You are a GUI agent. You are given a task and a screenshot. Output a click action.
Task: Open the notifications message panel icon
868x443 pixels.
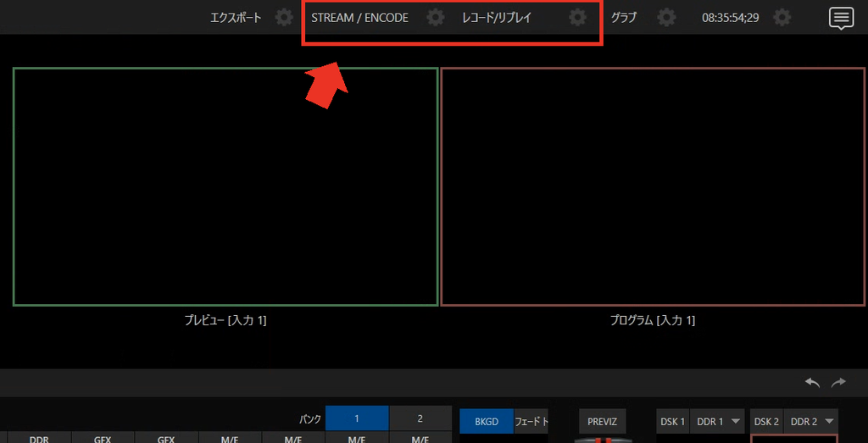(841, 19)
